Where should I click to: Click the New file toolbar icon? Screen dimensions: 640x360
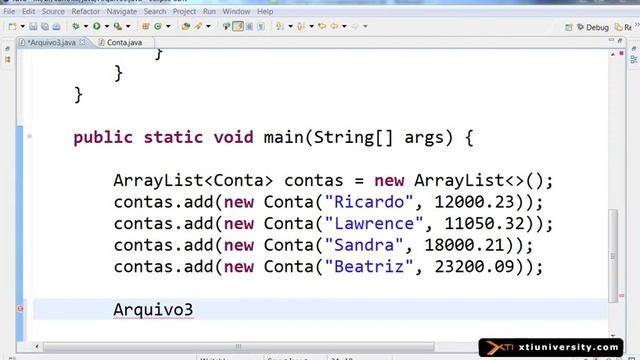point(13,27)
